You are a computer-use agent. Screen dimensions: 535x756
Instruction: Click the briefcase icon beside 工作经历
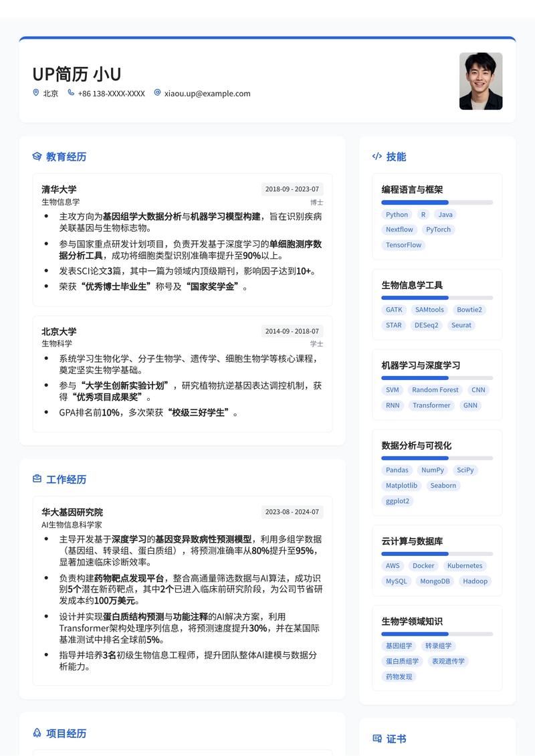[x=37, y=479]
